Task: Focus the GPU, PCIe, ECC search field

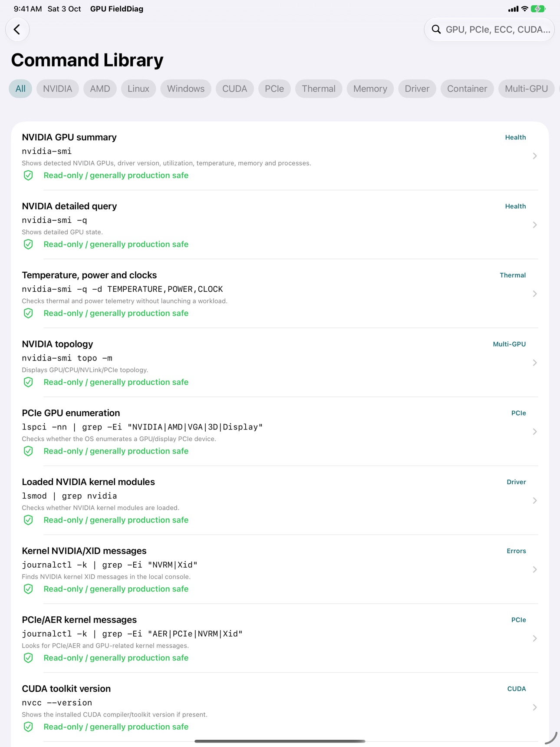Action: tap(489, 30)
